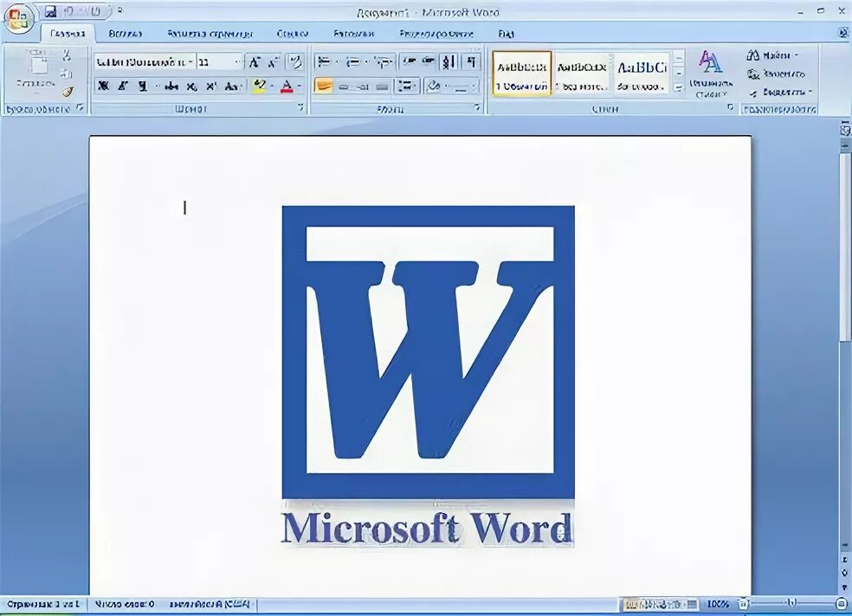This screenshot has width=852, height=616.
Task: Toggle strikethrough formatting
Action: tap(171, 86)
